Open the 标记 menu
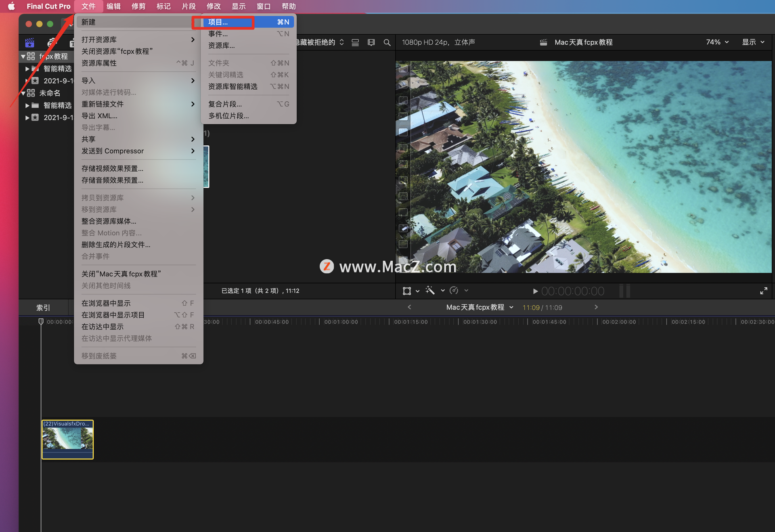The image size is (775, 532). pyautogui.click(x=163, y=6)
